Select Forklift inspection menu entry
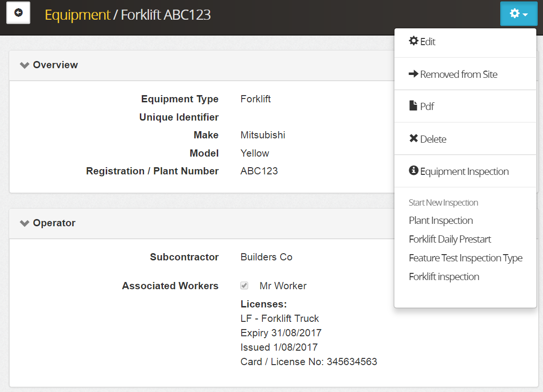The width and height of the screenshot is (543, 392). 444,277
